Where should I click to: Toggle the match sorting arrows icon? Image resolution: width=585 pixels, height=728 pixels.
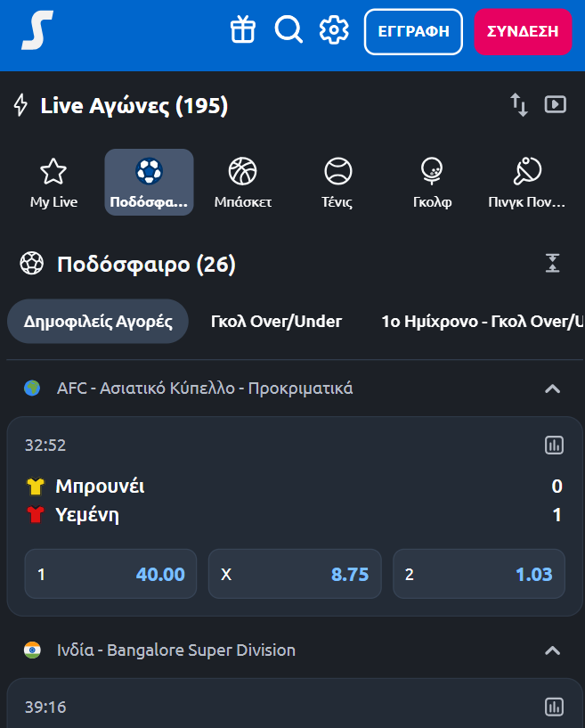coord(518,103)
